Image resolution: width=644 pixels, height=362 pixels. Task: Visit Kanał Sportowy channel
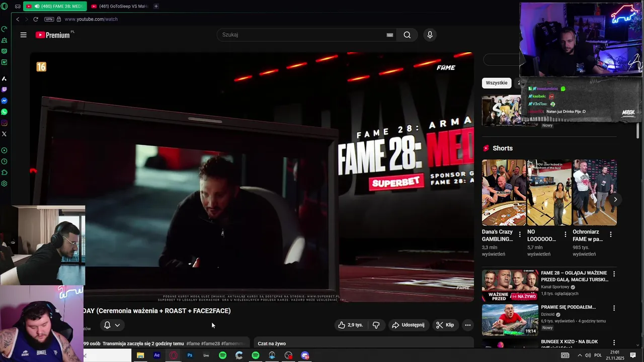tap(555, 287)
